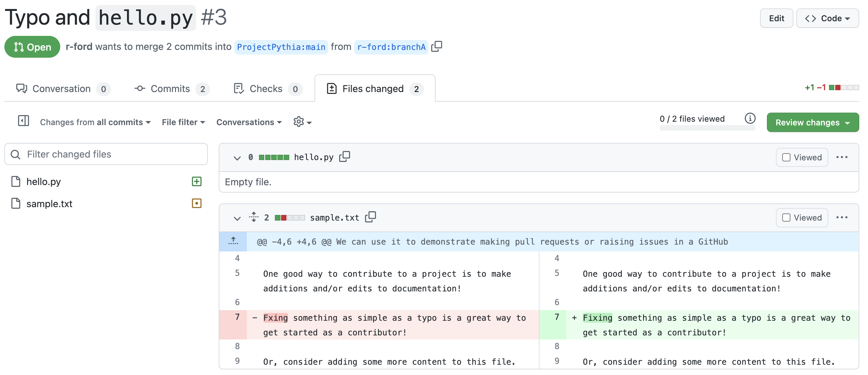
Task: Click the Review changes button
Action: pyautogui.click(x=812, y=123)
